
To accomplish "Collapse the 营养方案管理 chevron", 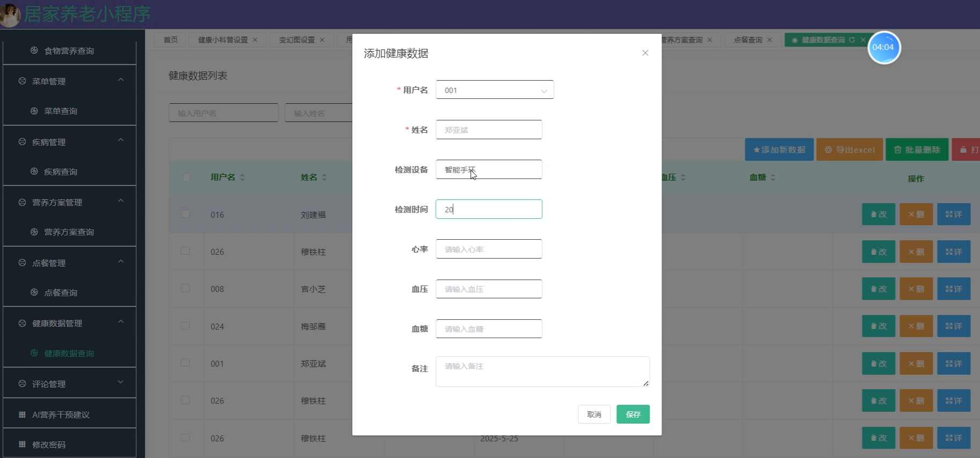I will (x=121, y=201).
